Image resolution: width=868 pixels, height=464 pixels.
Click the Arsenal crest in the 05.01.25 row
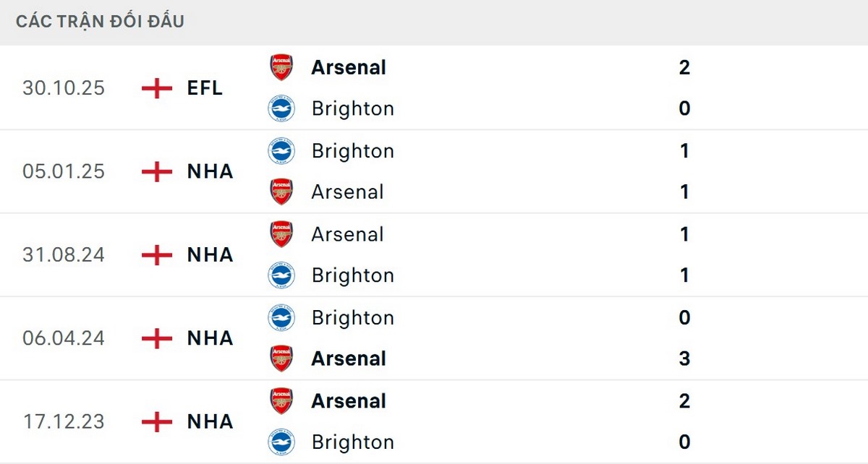(x=281, y=192)
